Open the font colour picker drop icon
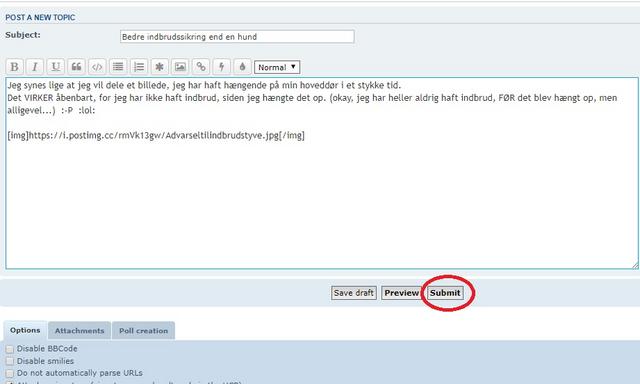640x384 pixels. [242, 67]
